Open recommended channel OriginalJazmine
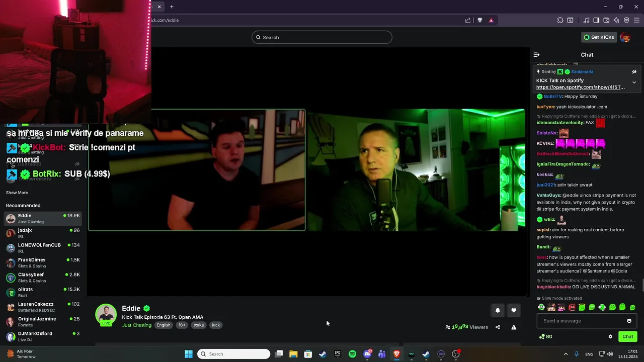Image resolution: width=644 pixels, height=362 pixels. (43, 322)
